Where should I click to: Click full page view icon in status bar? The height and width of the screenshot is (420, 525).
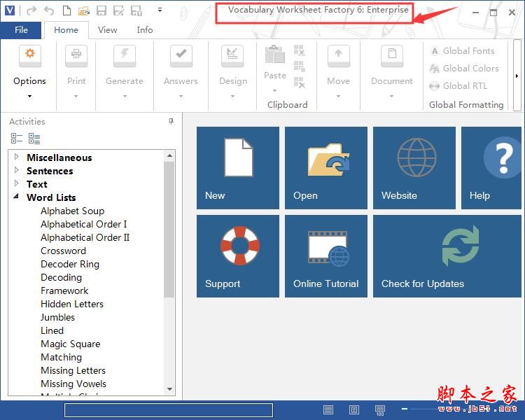click(354, 409)
